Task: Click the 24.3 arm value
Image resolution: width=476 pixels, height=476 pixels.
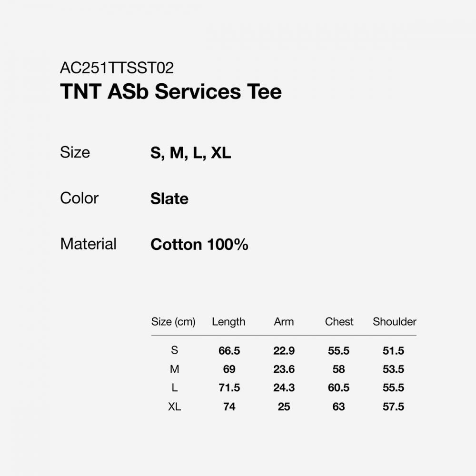Action: [284, 388]
